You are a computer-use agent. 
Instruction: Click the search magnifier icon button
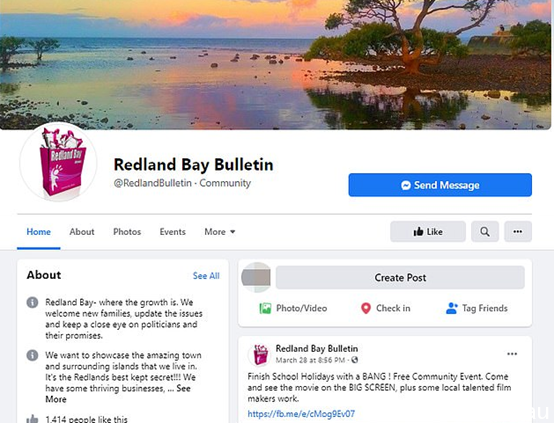point(485,232)
